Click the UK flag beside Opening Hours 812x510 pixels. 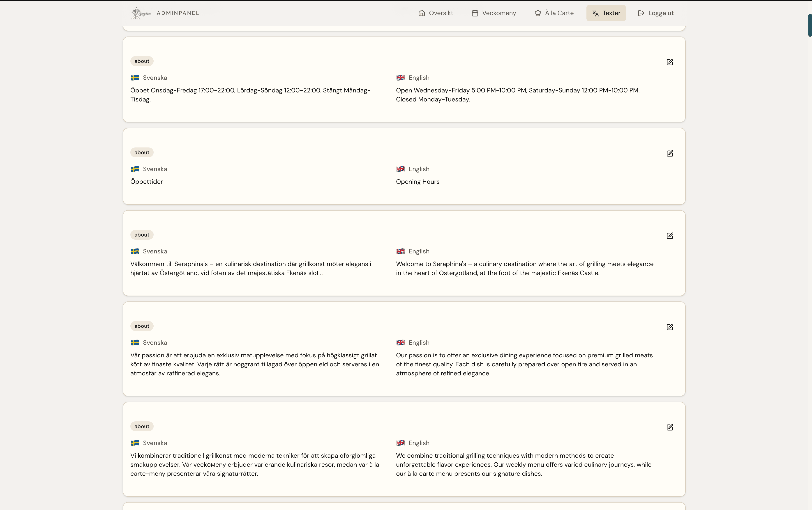tap(400, 169)
